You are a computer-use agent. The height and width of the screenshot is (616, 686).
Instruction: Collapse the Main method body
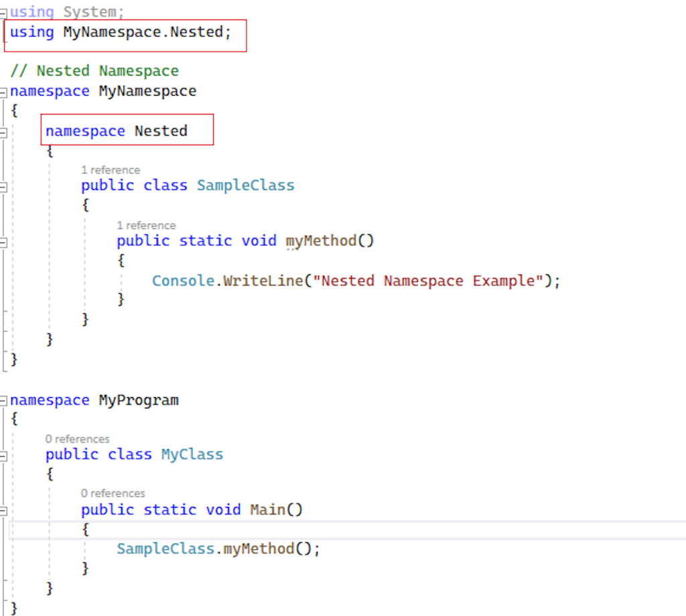[3, 510]
